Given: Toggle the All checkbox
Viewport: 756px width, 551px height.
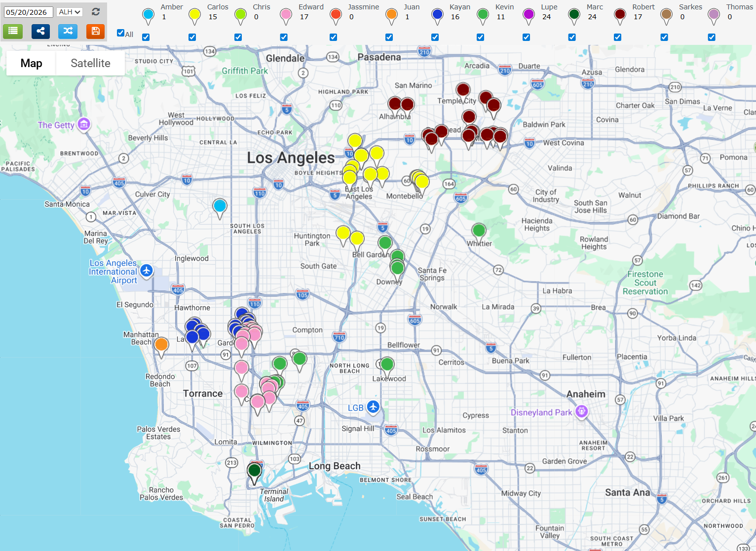Looking at the screenshot, I should click(120, 33).
